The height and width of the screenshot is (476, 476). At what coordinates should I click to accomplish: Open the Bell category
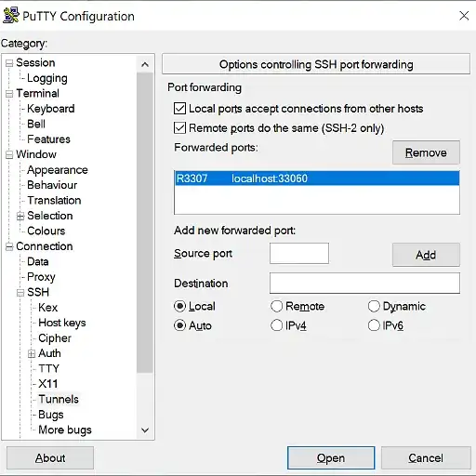[36, 124]
